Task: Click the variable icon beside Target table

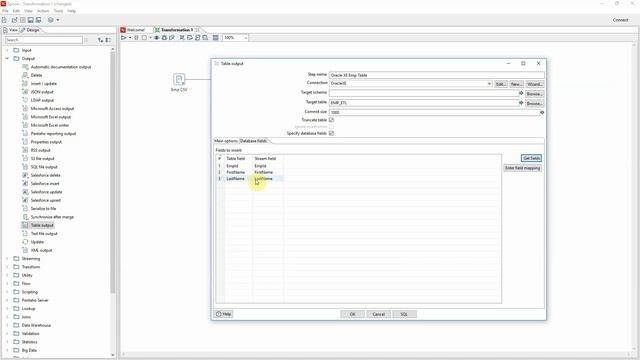Action: (x=521, y=103)
